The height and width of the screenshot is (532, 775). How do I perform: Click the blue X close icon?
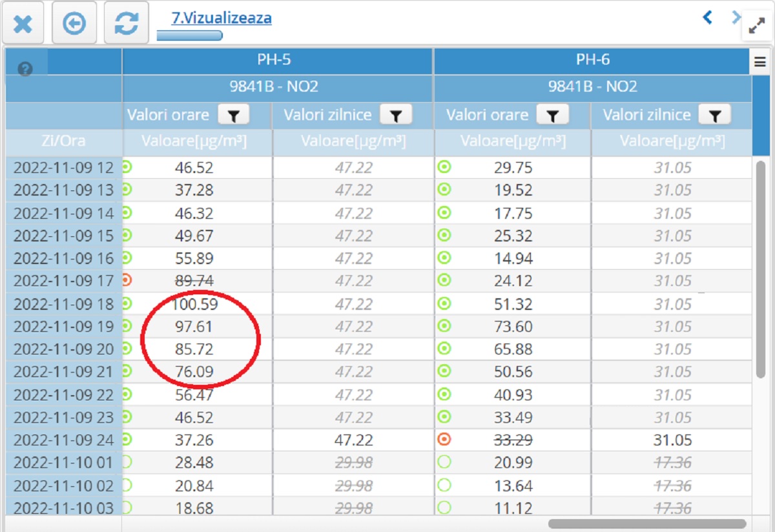pos(23,24)
